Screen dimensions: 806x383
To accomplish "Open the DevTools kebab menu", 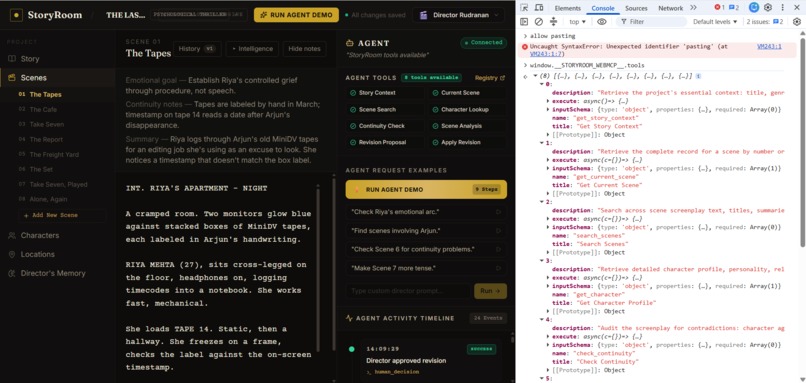I will (x=783, y=8).
